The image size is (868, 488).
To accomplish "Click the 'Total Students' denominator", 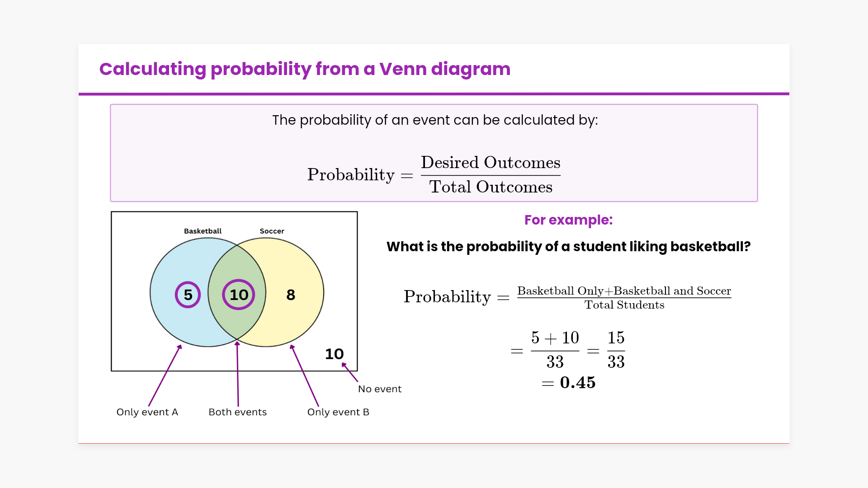I will coord(624,305).
